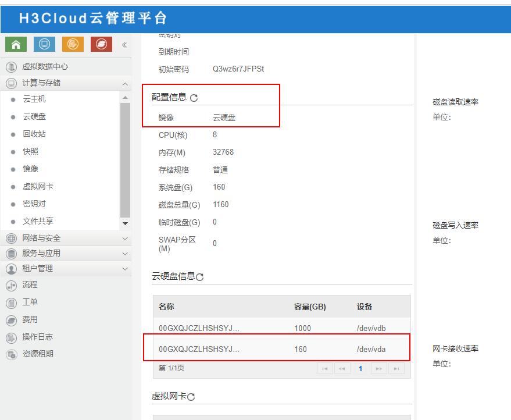Click the red storage icon in the toolbar
The width and height of the screenshot is (511, 420).
pos(101,44)
